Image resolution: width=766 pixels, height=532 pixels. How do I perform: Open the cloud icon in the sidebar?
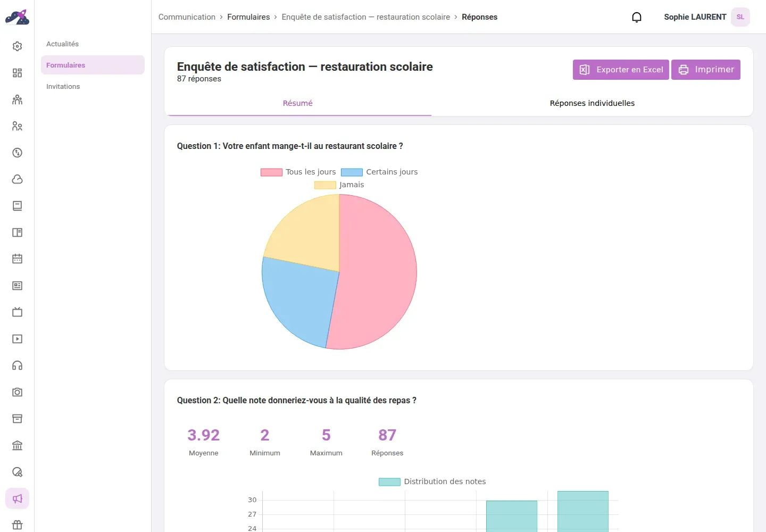click(x=17, y=179)
